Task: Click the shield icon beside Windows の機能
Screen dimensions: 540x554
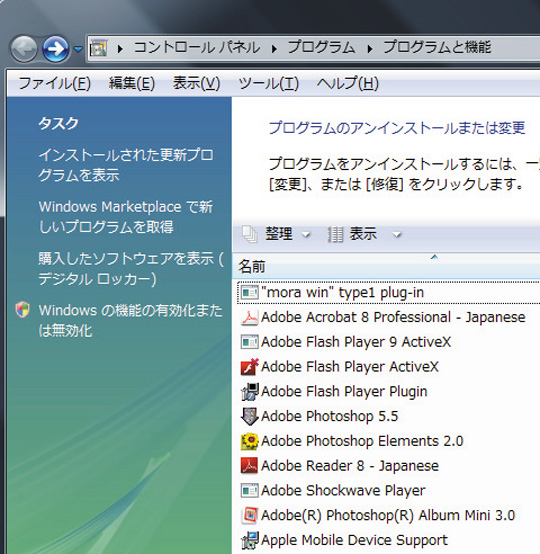Action: [23, 310]
